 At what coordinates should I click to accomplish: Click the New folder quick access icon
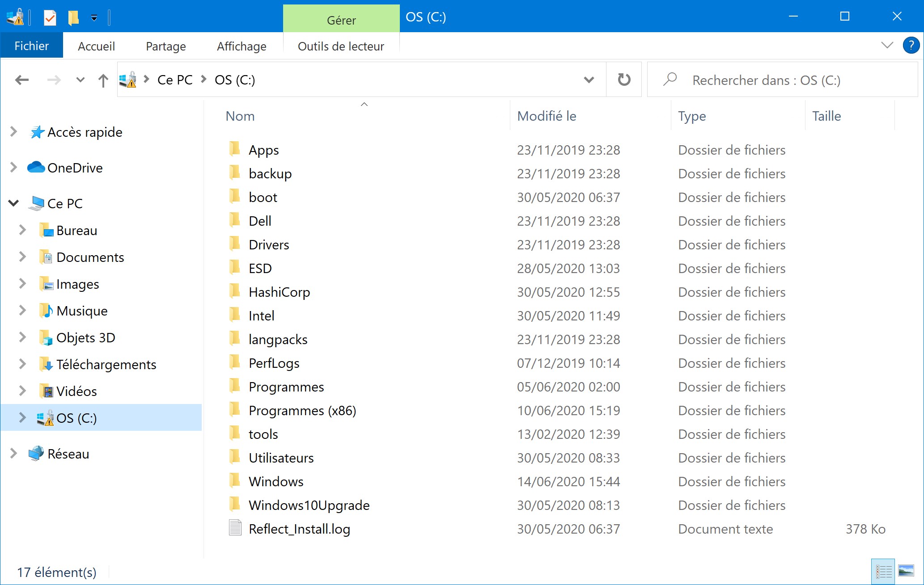click(73, 18)
